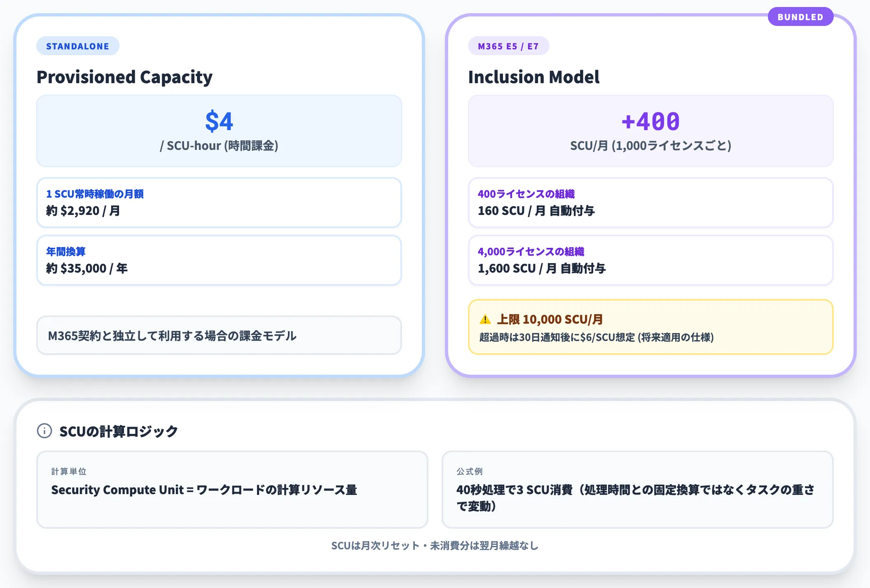Click the 4,000ライセンスの組織 label
The height and width of the screenshot is (588, 870).
click(x=531, y=251)
